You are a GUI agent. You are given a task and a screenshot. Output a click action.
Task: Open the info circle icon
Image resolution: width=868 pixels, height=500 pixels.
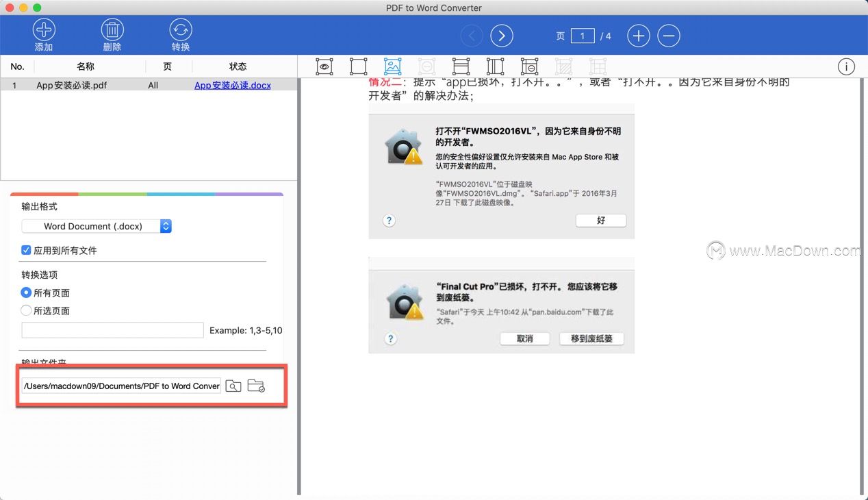[846, 66]
